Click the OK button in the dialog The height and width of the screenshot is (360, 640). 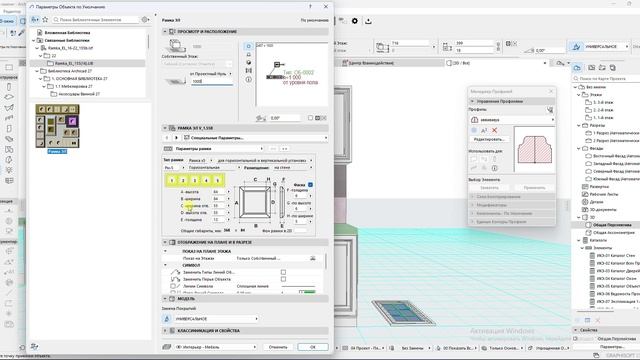313,347
